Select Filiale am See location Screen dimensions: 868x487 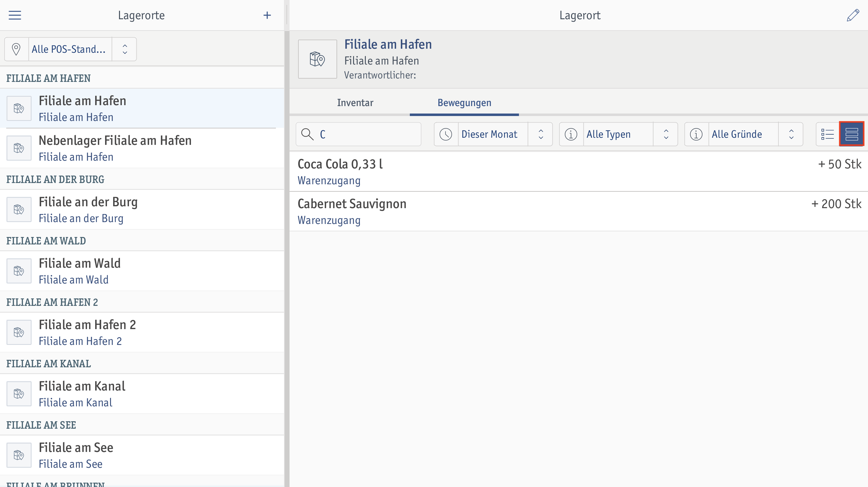pyautogui.click(x=142, y=455)
